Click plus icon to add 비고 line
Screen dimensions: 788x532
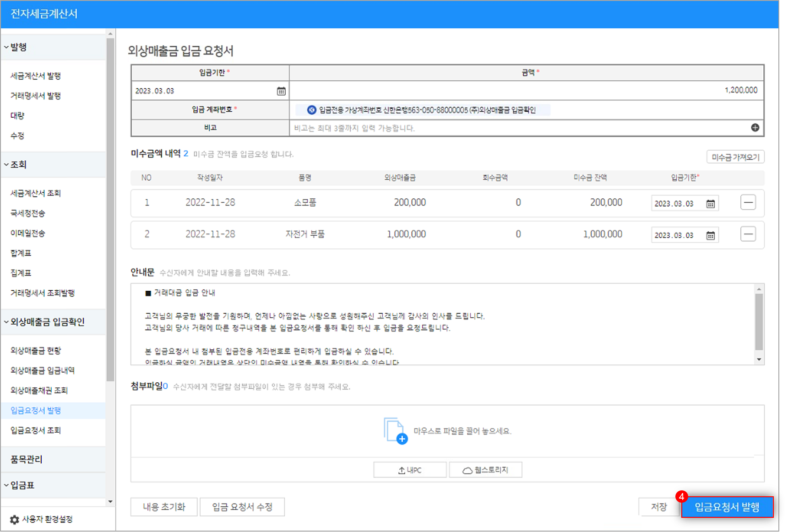click(x=755, y=128)
